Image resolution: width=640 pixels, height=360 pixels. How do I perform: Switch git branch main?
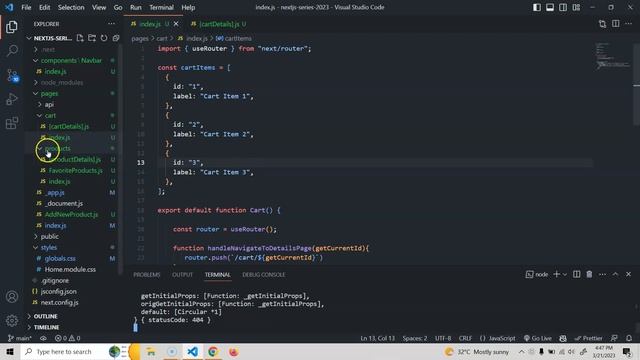pos(20,338)
